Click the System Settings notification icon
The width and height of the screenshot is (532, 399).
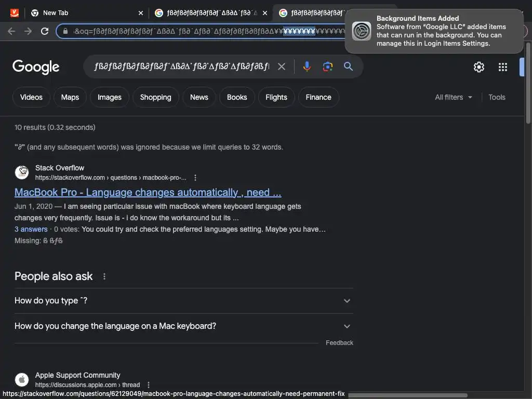tap(362, 31)
